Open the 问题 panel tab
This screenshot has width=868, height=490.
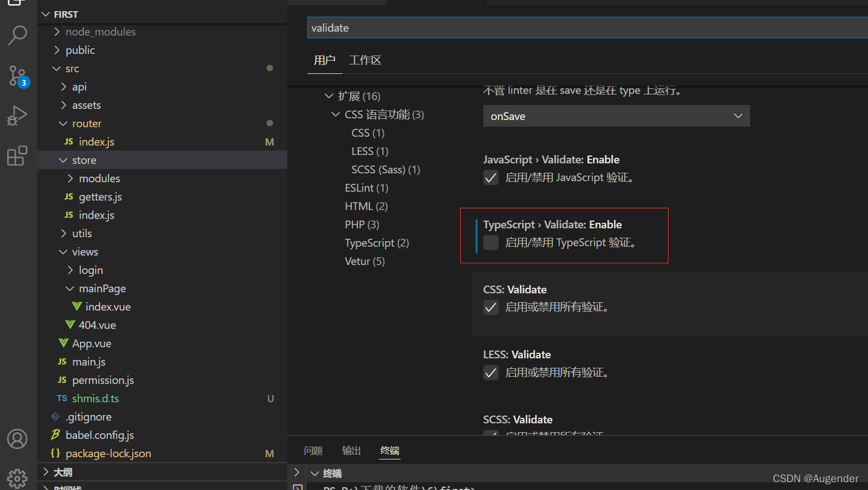point(313,451)
